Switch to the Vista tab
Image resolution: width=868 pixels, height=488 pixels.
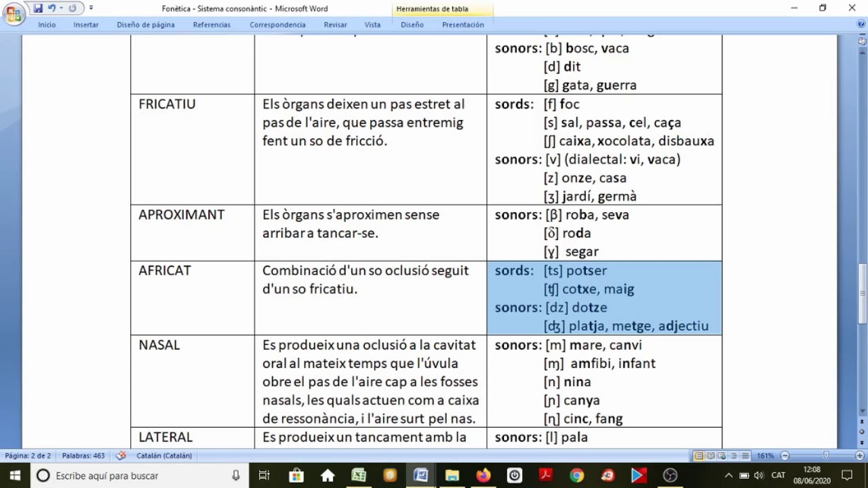click(x=372, y=24)
